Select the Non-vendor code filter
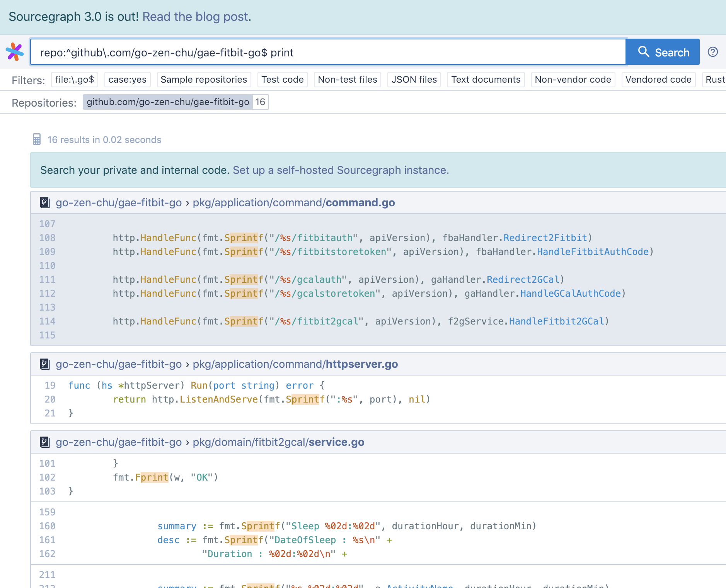Image resolution: width=726 pixels, height=588 pixels. point(573,80)
